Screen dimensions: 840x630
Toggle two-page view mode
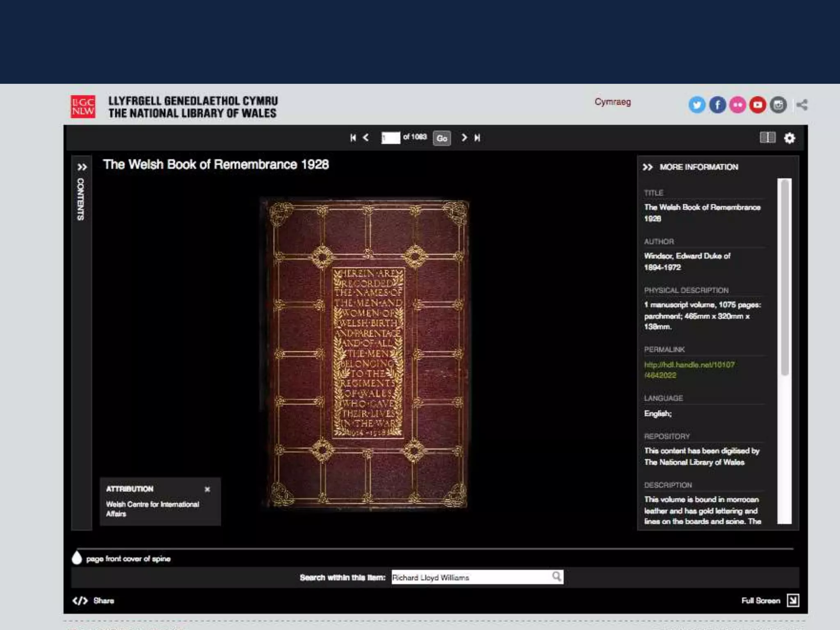point(767,138)
